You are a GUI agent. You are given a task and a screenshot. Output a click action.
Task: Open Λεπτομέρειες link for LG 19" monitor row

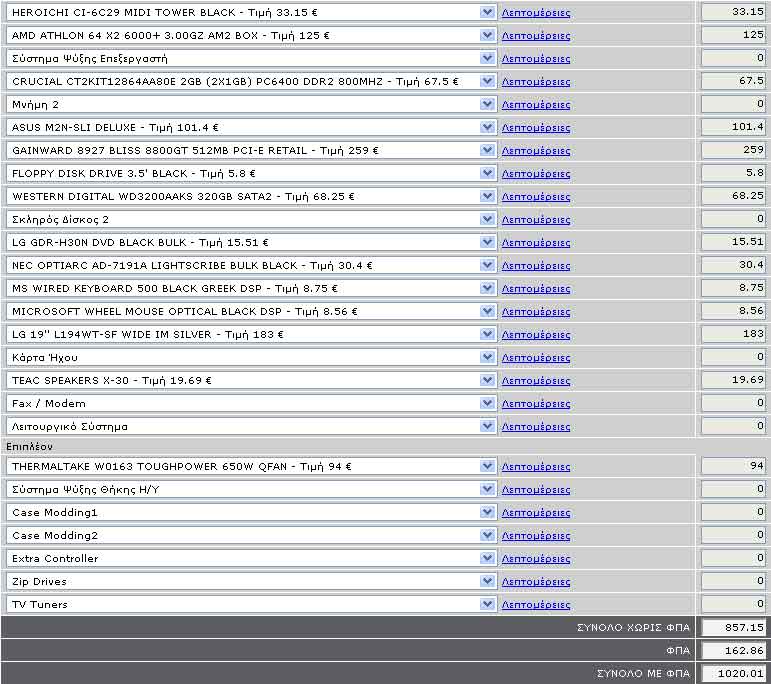pyautogui.click(x=536, y=335)
